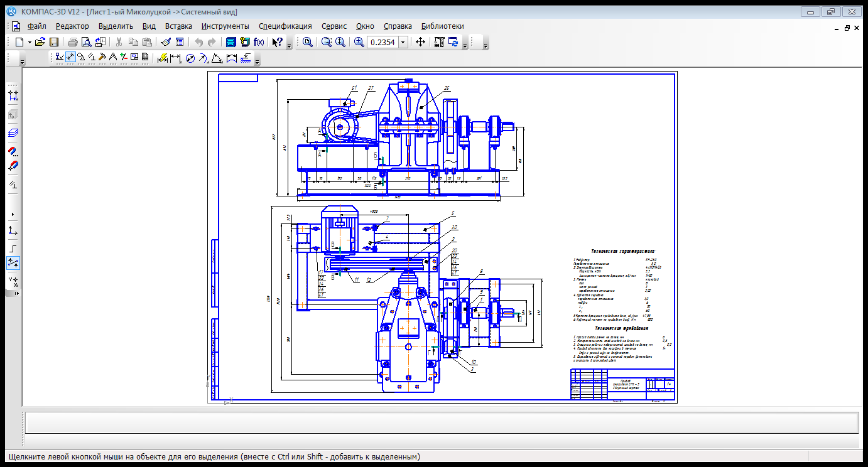This screenshot has width=868, height=467.
Task: Pick the linear dimension tool
Action: click(x=175, y=58)
